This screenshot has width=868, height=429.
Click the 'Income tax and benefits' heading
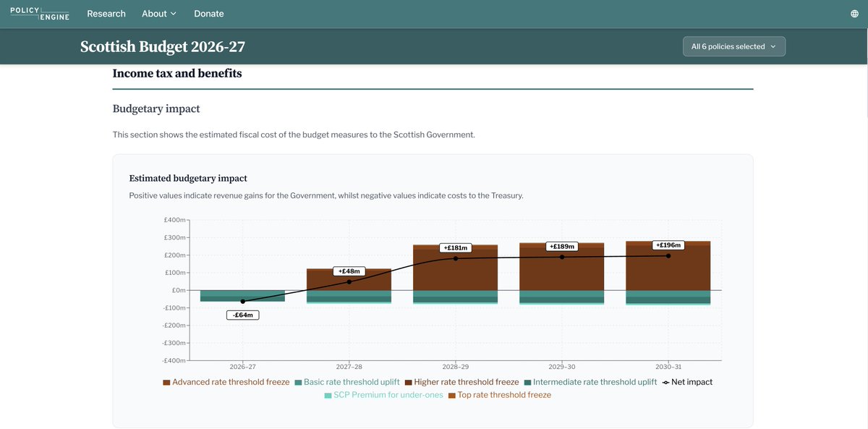177,73
